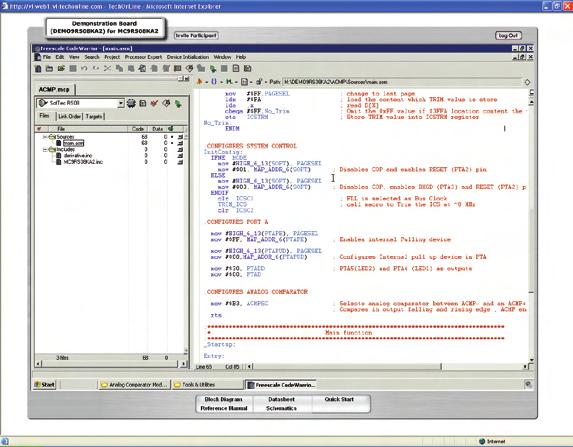573x447 pixels.
Task: Switch to Tools & Utilities taskbar item
Action: click(x=207, y=385)
